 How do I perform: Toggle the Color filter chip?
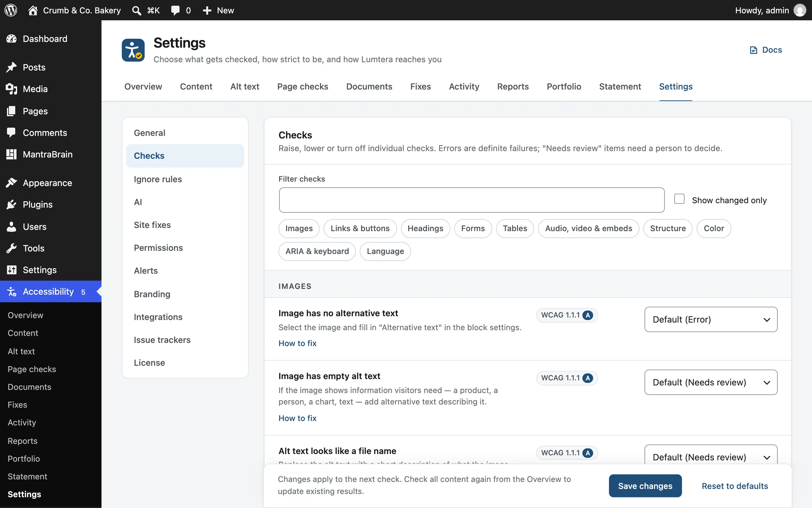(714, 229)
